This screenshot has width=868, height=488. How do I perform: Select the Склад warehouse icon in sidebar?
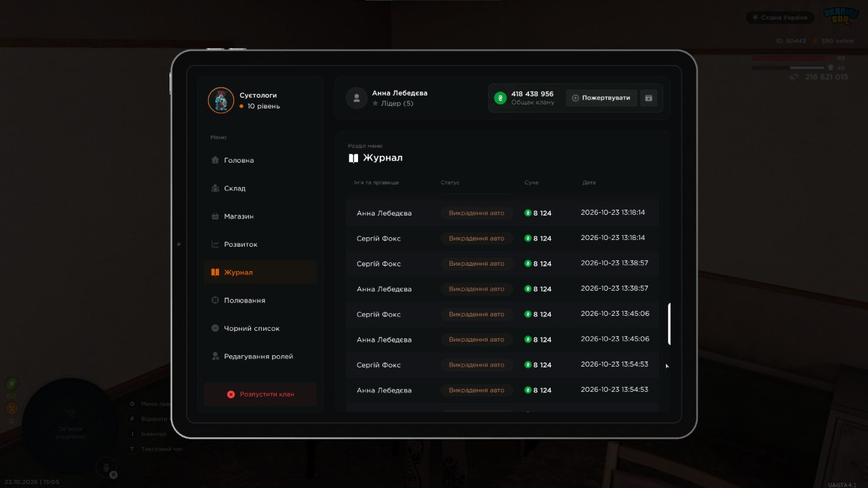(x=215, y=188)
